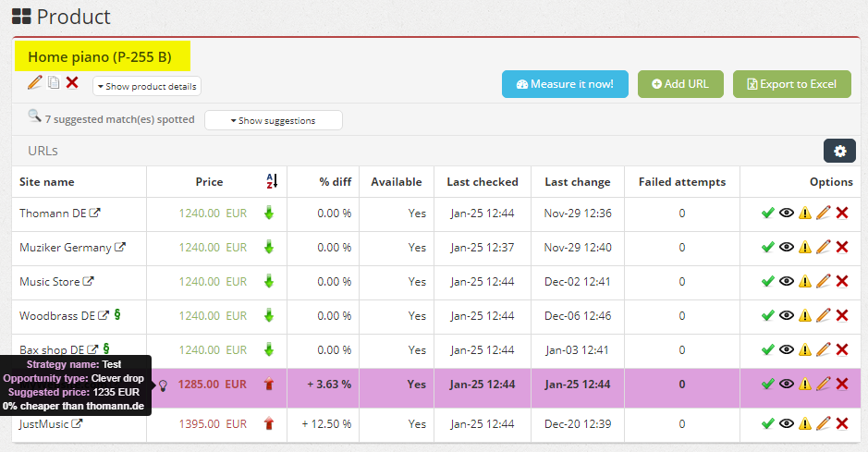Delete Muziker Germany row with red X
The height and width of the screenshot is (452, 868).
tap(842, 248)
